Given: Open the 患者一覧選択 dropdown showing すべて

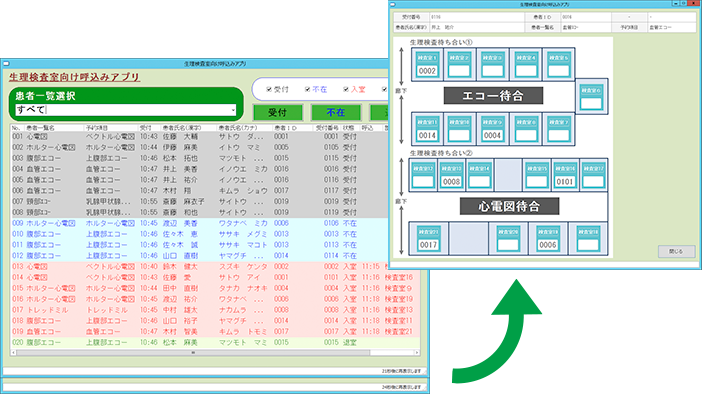Looking at the screenshot, I should click(x=126, y=110).
